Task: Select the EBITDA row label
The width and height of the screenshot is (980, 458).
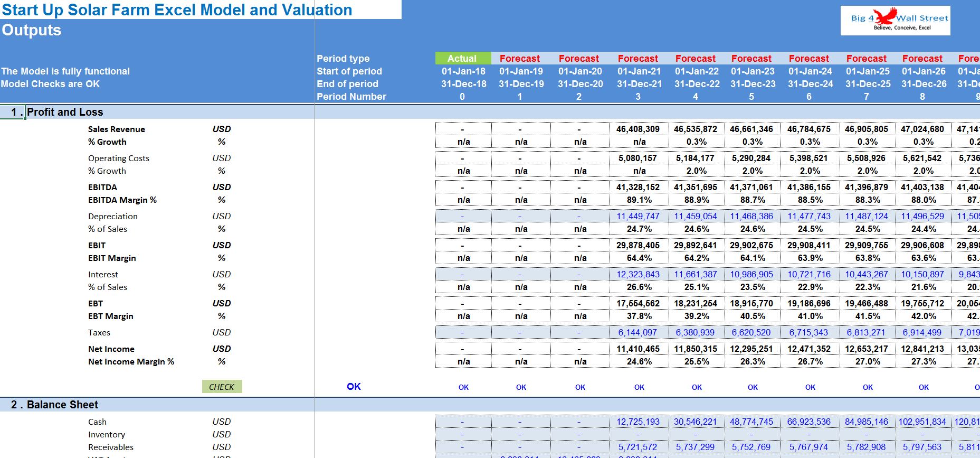Action: [x=102, y=187]
